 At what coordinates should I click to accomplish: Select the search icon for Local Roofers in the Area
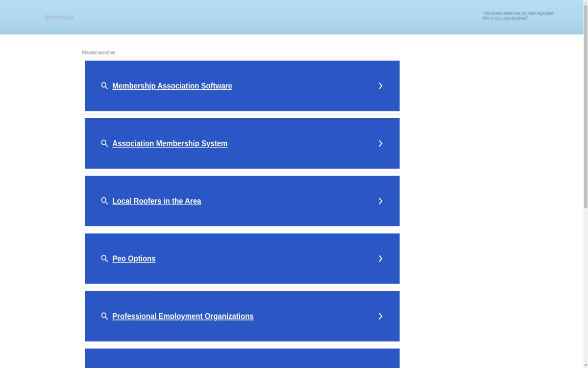click(104, 201)
